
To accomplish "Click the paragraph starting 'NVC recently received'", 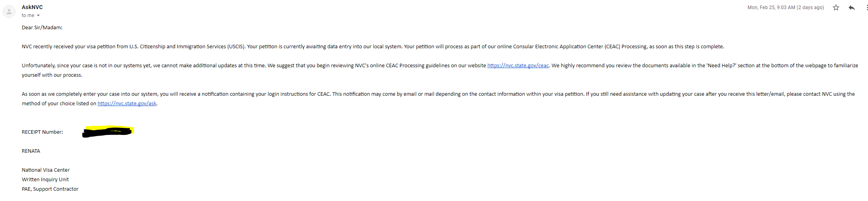I will pyautogui.click(x=373, y=47).
